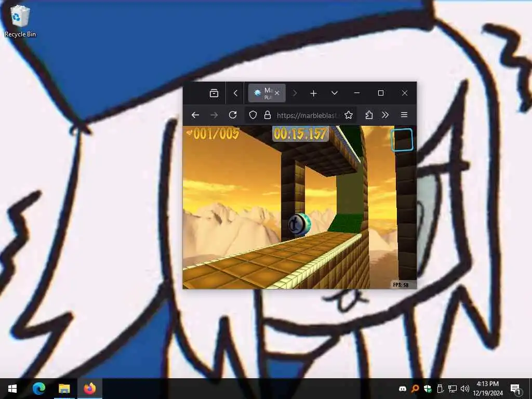Click the safely remove hardware icon
This screenshot has height=399, width=532.
pos(440,389)
